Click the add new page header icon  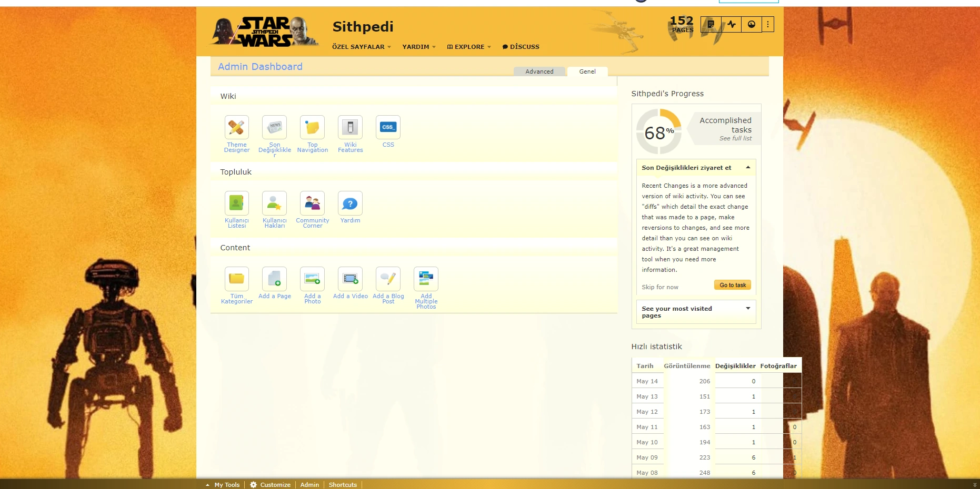[711, 24]
